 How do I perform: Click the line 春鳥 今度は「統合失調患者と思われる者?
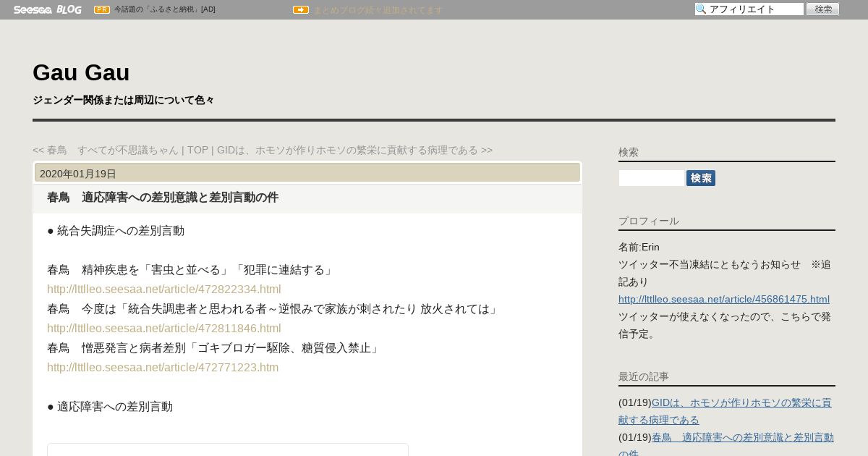click(x=274, y=309)
